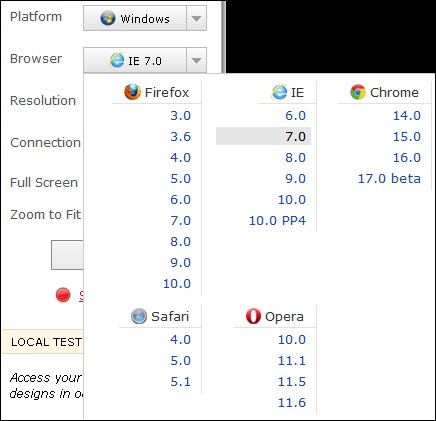
Task: Choose Opera version 11.6
Action: tap(292, 402)
